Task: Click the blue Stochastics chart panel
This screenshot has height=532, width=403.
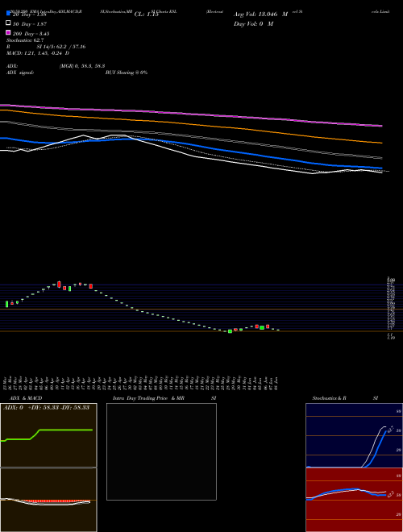Action: point(354,435)
